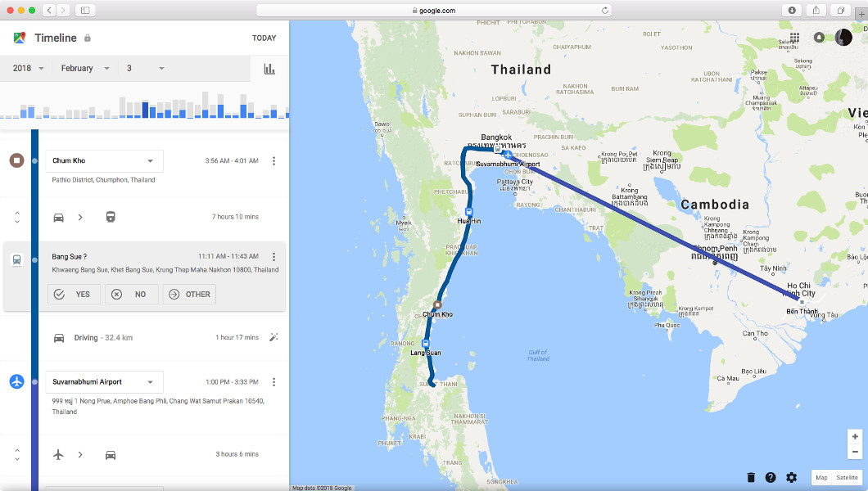Screen dimensions: 868x491
Task: Reject Bang Sue with NO
Action: coord(131,295)
